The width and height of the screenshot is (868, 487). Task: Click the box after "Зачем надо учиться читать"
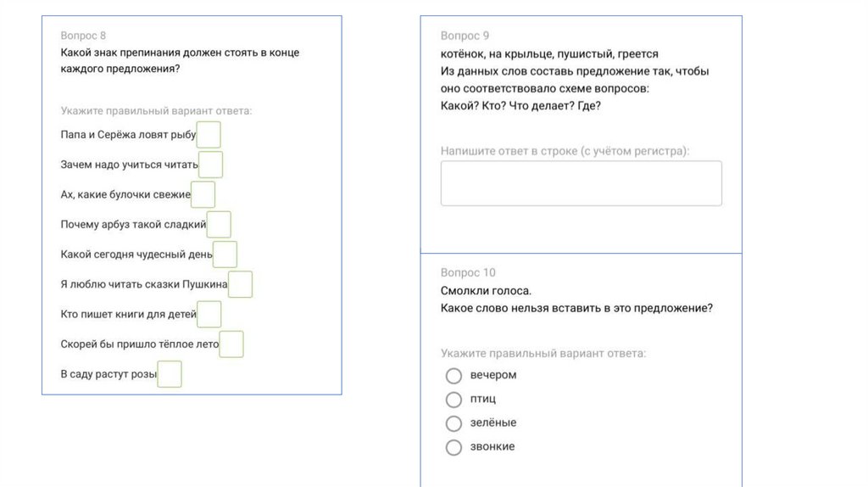click(x=210, y=165)
